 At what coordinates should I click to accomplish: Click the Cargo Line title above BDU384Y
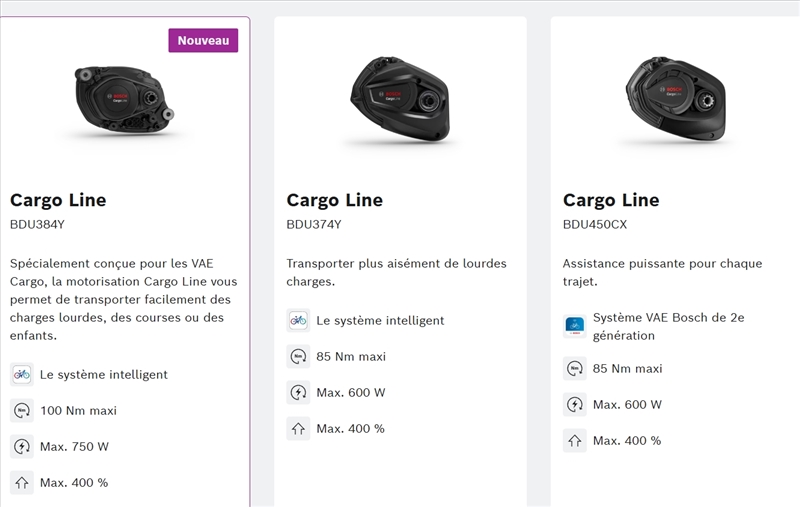[58, 200]
